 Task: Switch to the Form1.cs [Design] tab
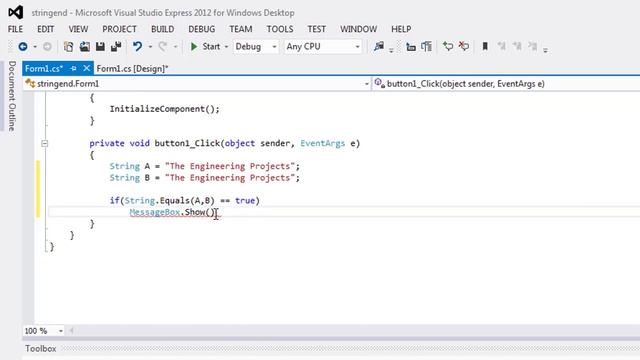click(132, 69)
